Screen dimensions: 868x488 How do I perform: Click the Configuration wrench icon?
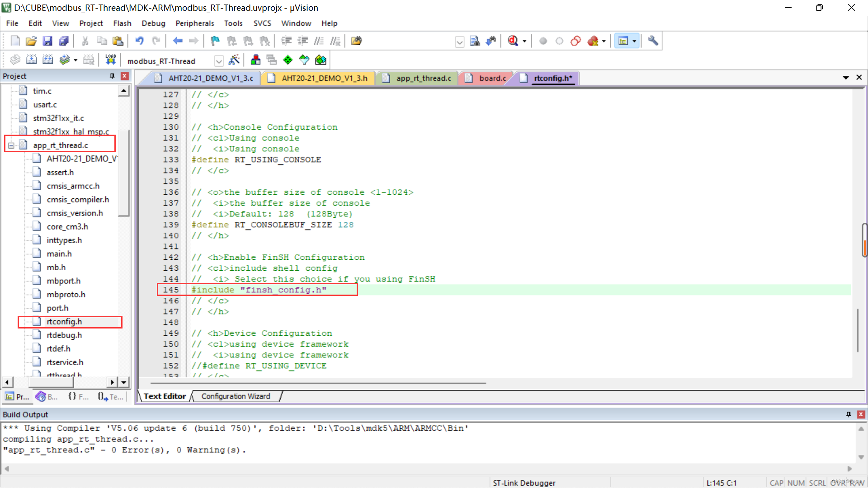tap(652, 41)
